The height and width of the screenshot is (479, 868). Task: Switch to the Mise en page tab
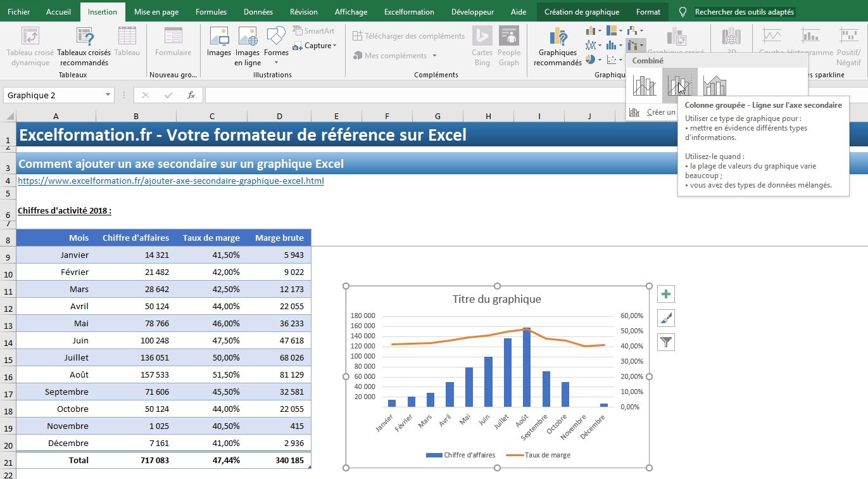click(156, 11)
